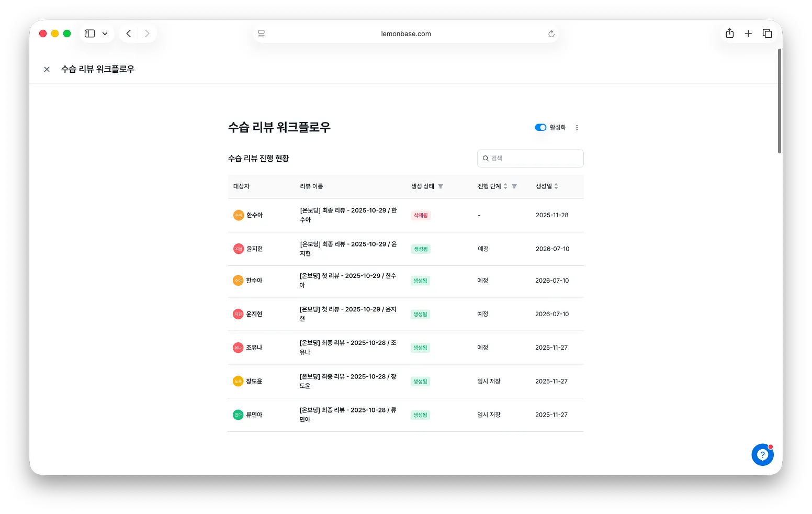812x514 pixels.
Task: Sort by the 진행 단계 column arrows
Action: point(505,186)
